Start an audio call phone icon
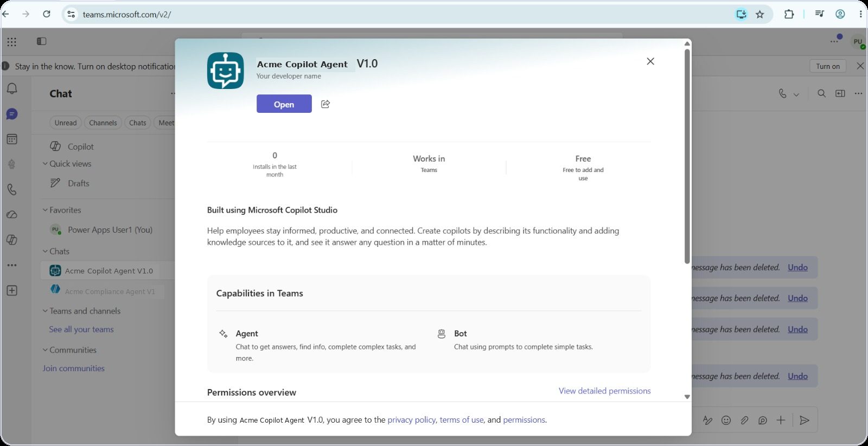Viewport: 868px width, 446px height. point(782,93)
